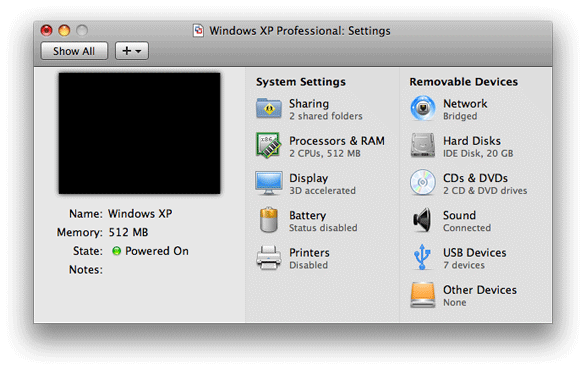Click the Printers label
586x370 pixels.
[x=309, y=253]
